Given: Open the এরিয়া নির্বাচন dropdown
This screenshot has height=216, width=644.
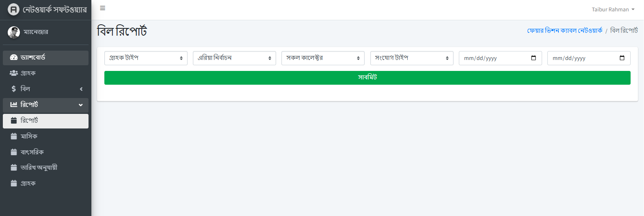Looking at the screenshot, I should coord(234,58).
